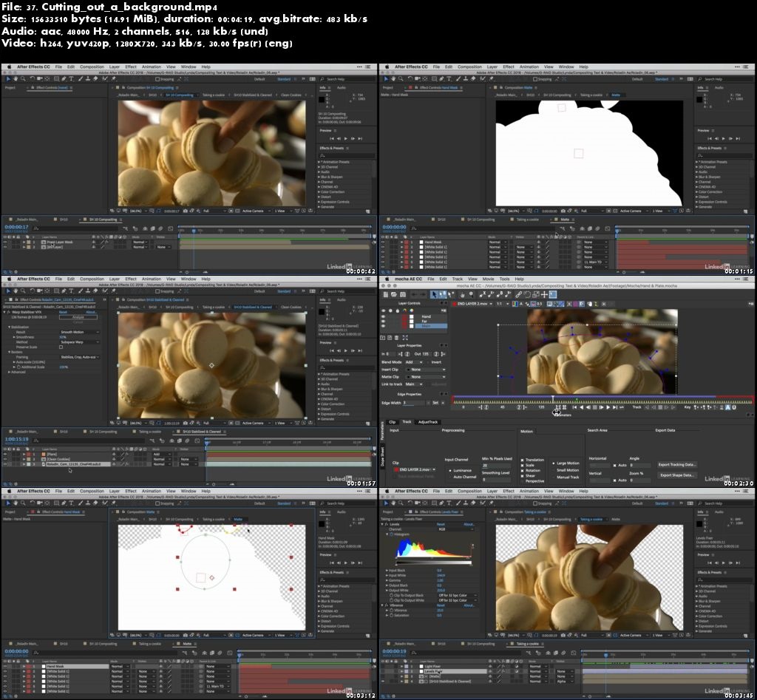Enable the Perspective motion checkbox

coord(523,480)
